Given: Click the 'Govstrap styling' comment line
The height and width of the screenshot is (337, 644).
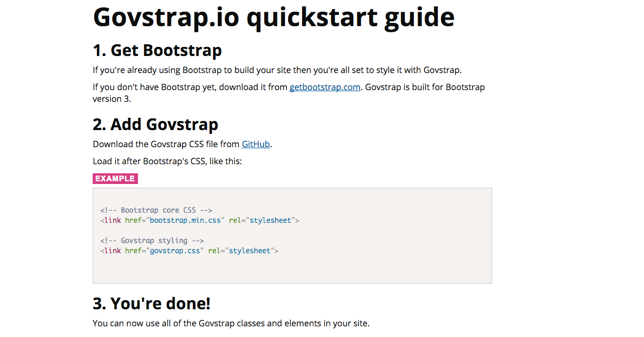Looking at the screenshot, I should pos(152,240).
